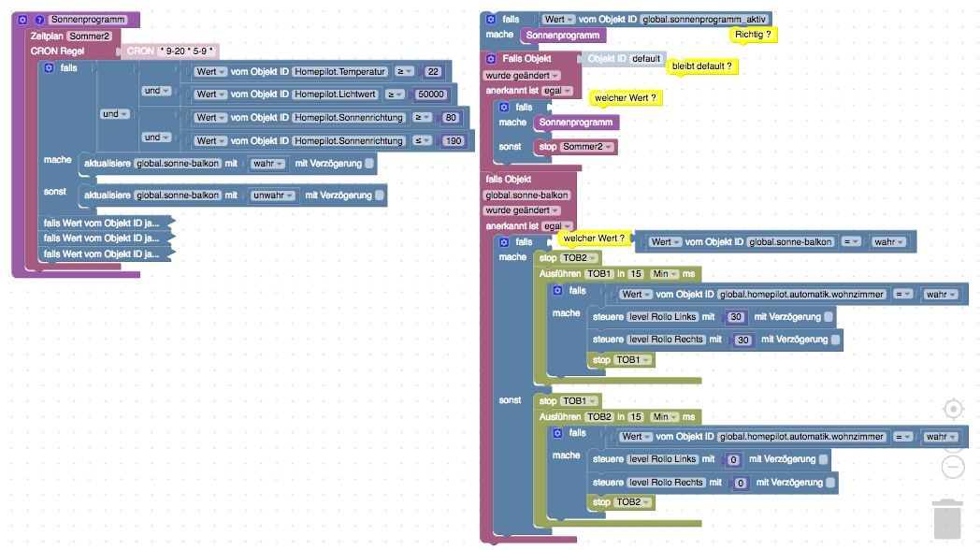Edit the Zeitplan name Sommer2 field
Viewport: 980px width, 550px height.
tap(90, 36)
